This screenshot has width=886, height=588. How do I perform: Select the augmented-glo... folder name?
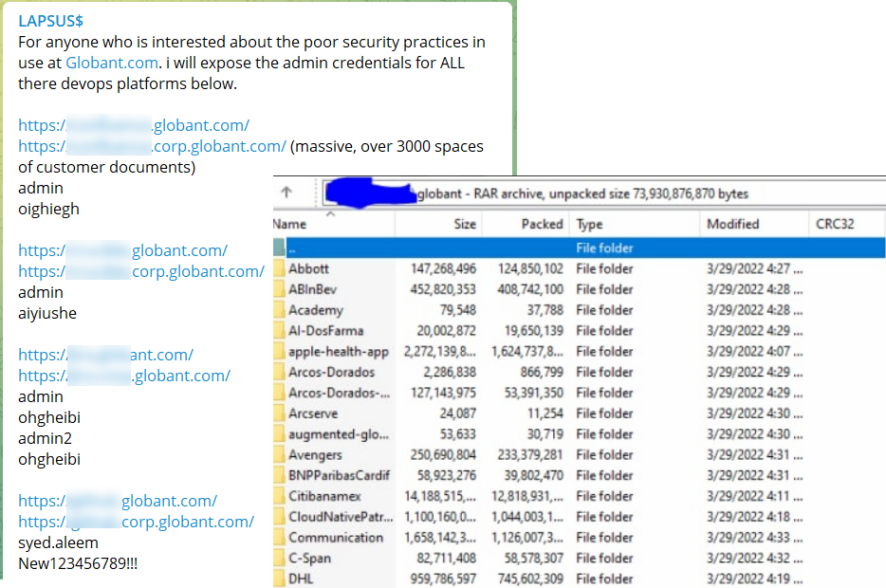pyautogui.click(x=339, y=434)
